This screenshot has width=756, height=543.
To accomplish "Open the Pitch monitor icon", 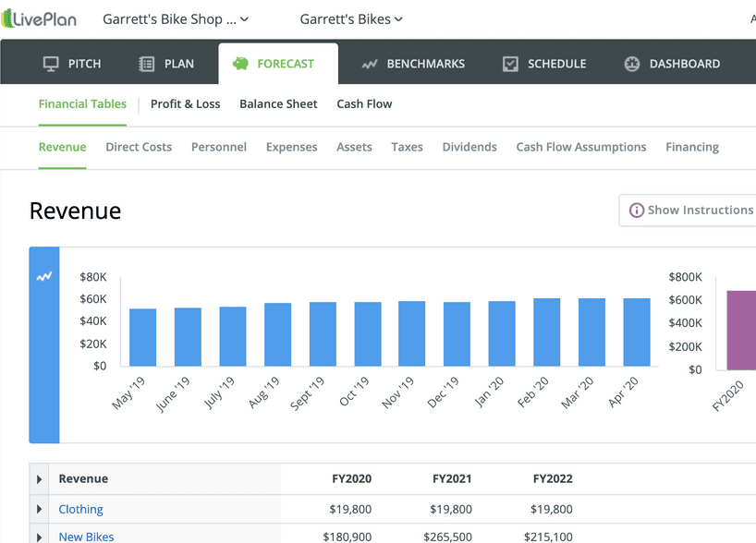I will pos(51,64).
